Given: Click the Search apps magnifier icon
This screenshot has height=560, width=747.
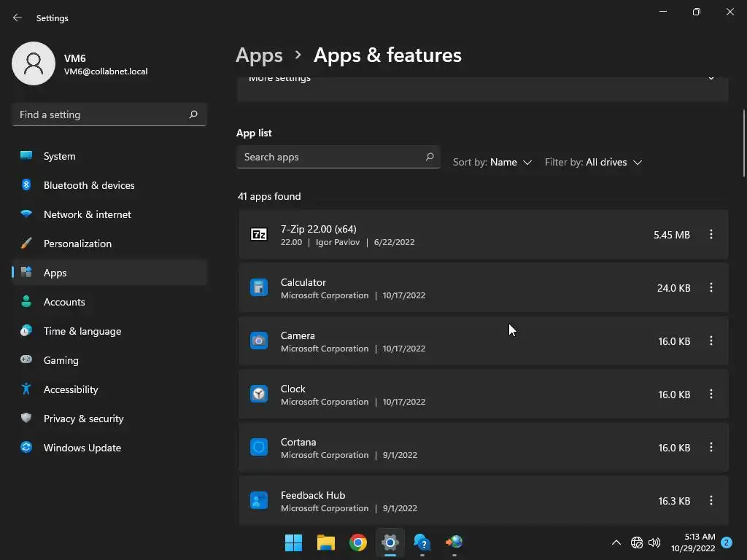Looking at the screenshot, I should (429, 157).
